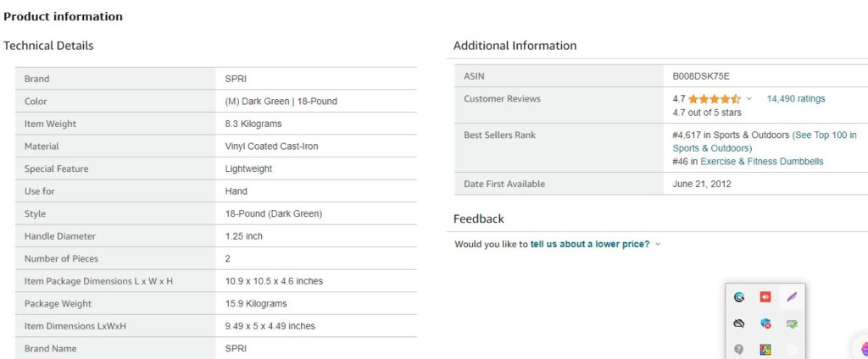
Task: Open the colorful letter A tray icon
Action: click(765, 350)
